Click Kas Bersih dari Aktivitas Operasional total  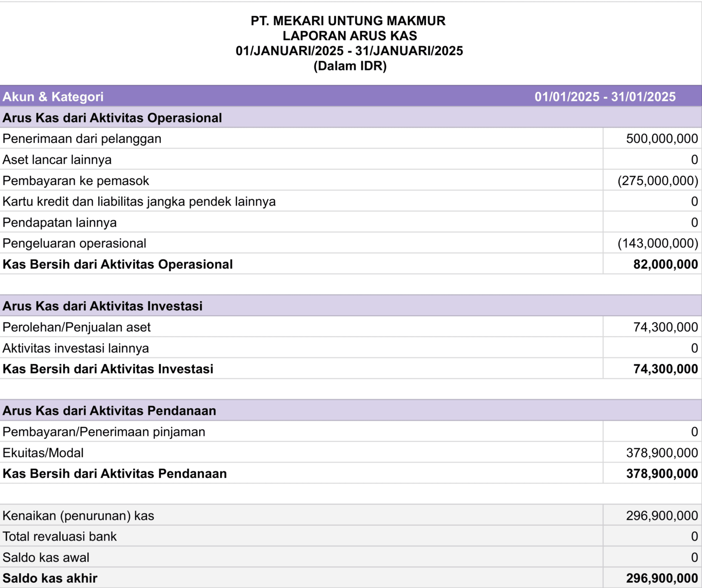(118, 265)
